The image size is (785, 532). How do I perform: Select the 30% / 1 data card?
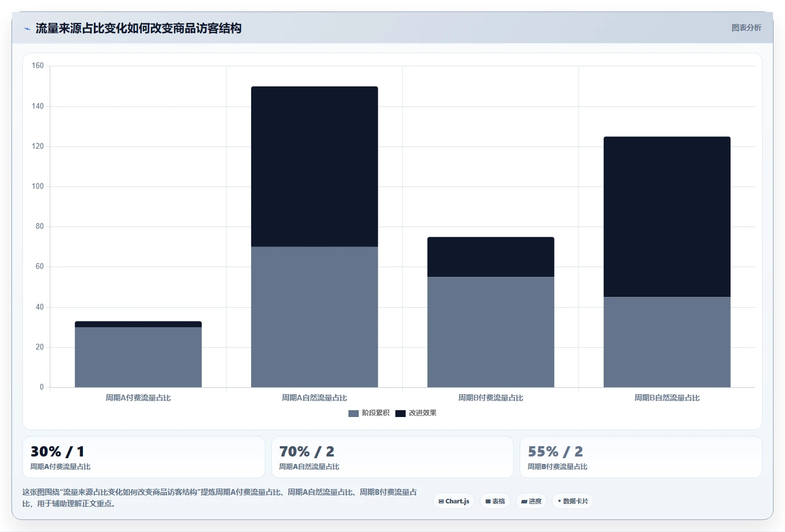pos(144,457)
